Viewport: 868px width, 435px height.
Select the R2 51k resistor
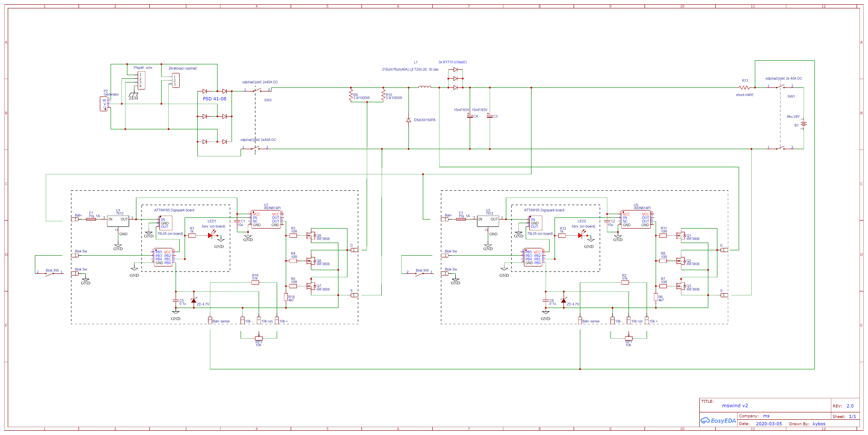pos(625,282)
